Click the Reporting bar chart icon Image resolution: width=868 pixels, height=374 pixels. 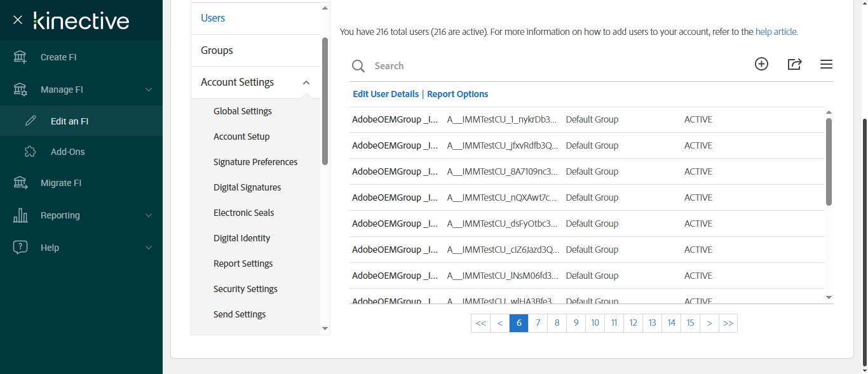point(20,215)
